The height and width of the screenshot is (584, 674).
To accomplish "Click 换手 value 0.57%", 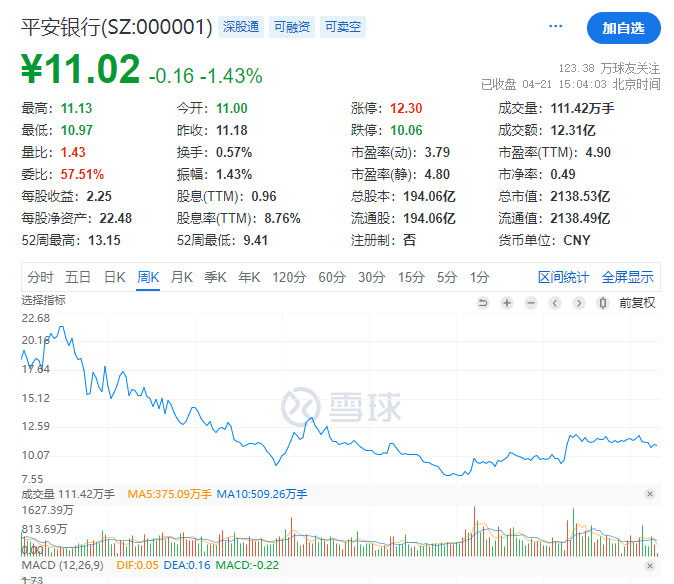I will point(234,152).
